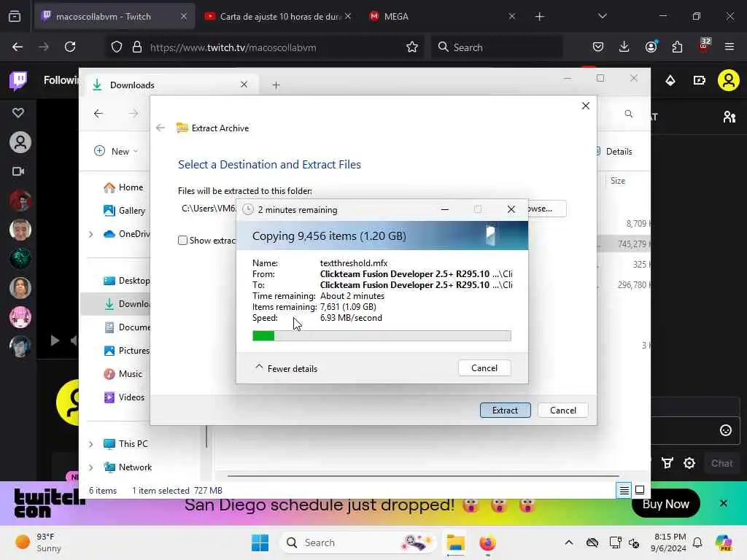Open Twitch emote picker smiley
This screenshot has height=560, width=747.
pyautogui.click(x=726, y=430)
